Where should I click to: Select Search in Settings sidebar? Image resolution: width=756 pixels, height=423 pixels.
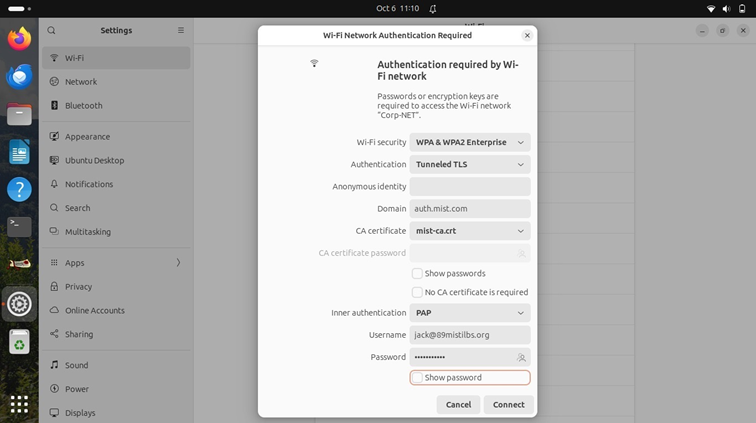[116, 208]
